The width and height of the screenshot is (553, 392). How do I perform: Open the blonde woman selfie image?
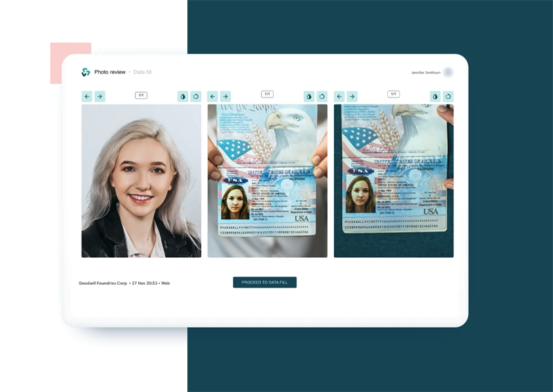[x=141, y=181]
